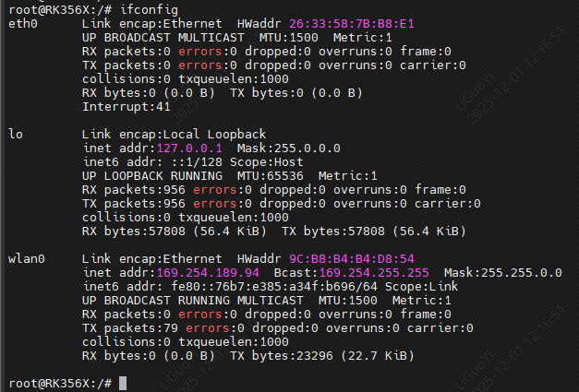Click wlan0 inet address 169.254.189.94

[x=214, y=272]
